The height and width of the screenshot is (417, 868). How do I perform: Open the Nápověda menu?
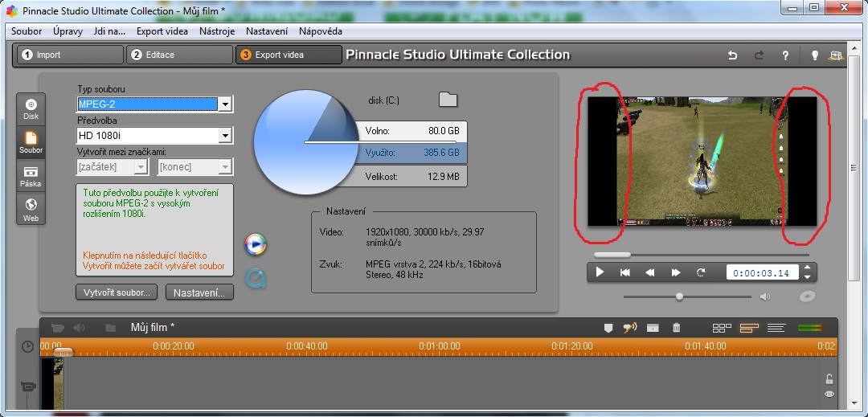click(321, 31)
